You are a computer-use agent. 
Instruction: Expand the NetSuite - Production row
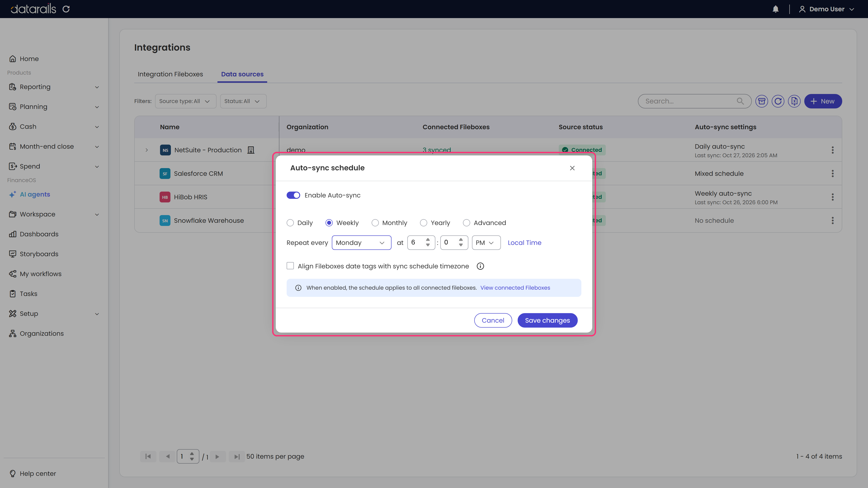tap(146, 150)
